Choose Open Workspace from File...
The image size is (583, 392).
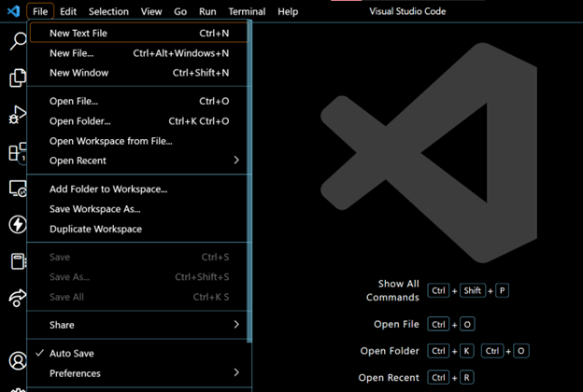pyautogui.click(x=137, y=141)
